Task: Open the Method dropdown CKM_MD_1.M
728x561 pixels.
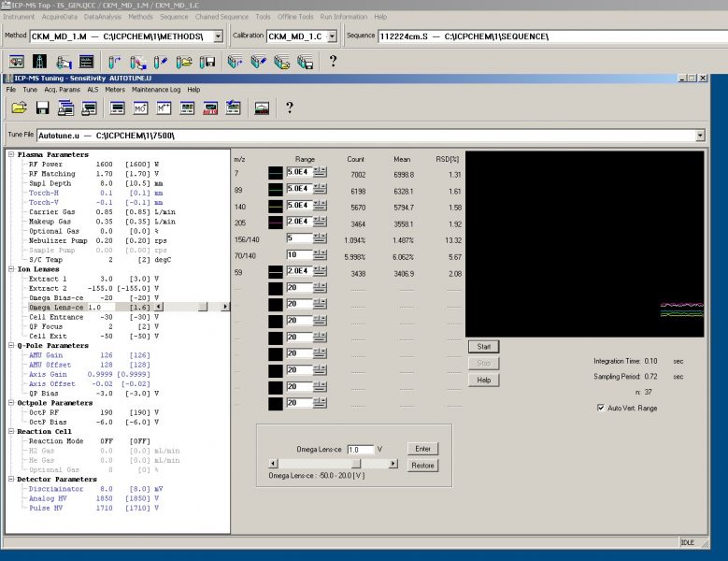Action: 218,36
